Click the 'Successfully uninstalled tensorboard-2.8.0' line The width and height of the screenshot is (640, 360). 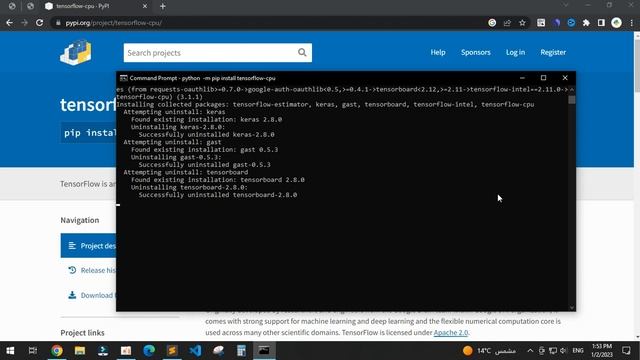(x=218, y=195)
